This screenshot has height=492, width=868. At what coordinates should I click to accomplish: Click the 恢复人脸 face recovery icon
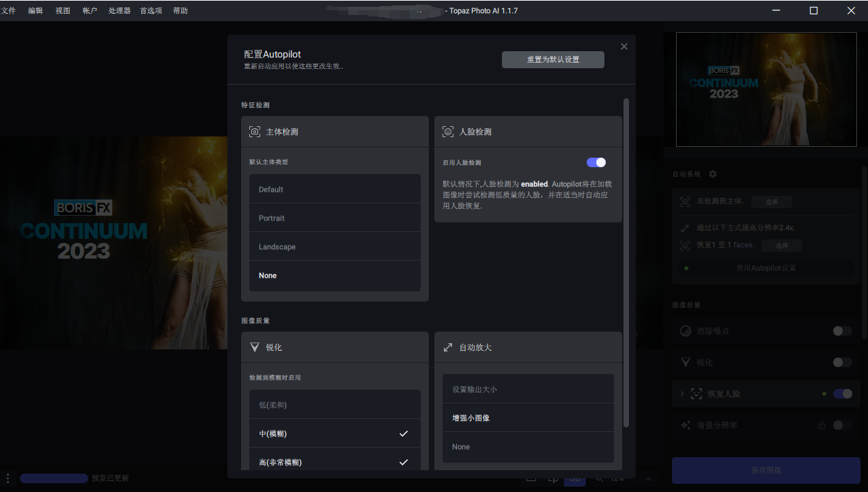tap(697, 394)
